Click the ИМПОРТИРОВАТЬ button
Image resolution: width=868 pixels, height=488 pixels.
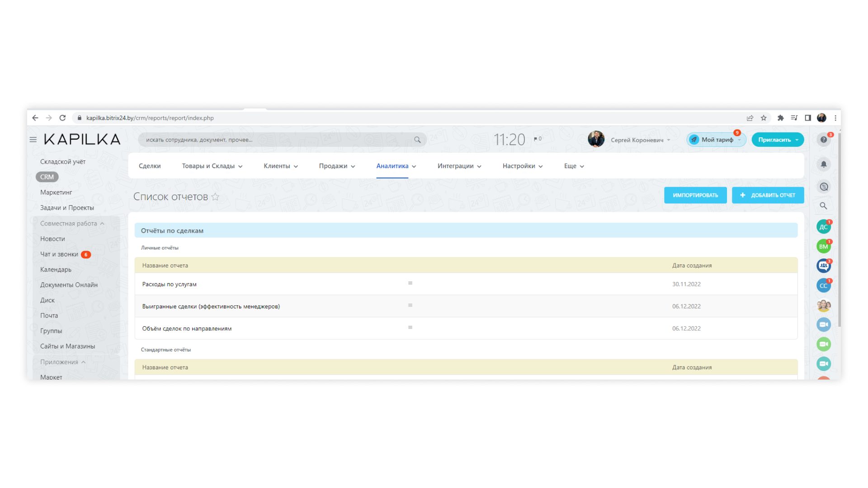[695, 195]
